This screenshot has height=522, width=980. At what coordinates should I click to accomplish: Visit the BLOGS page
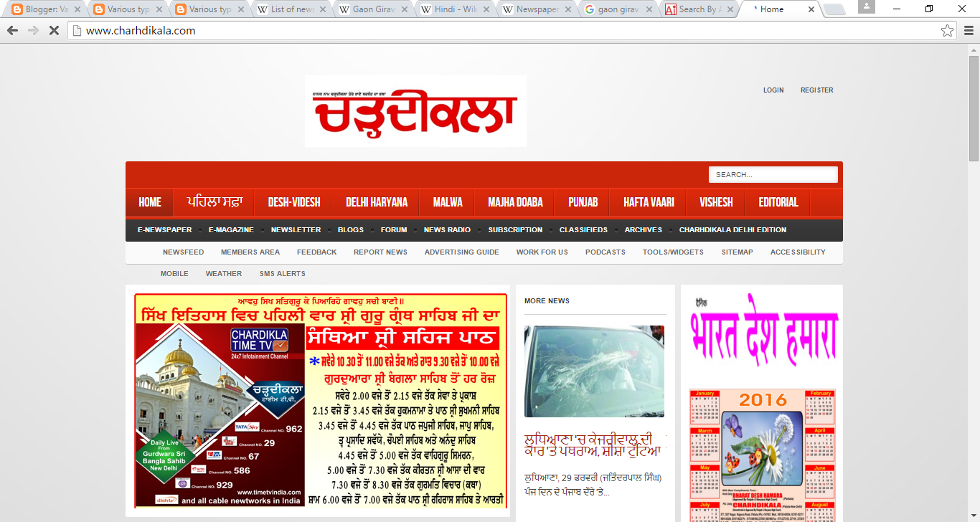point(351,230)
